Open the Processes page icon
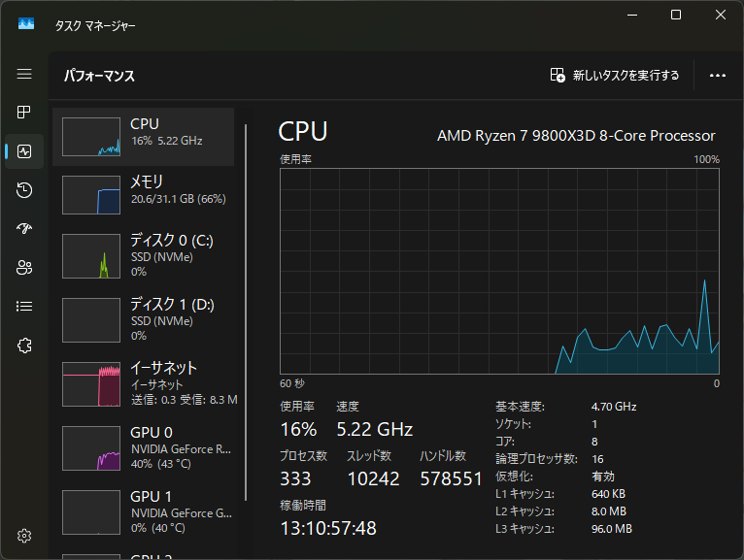Screen dimensions: 744x560 [24, 113]
